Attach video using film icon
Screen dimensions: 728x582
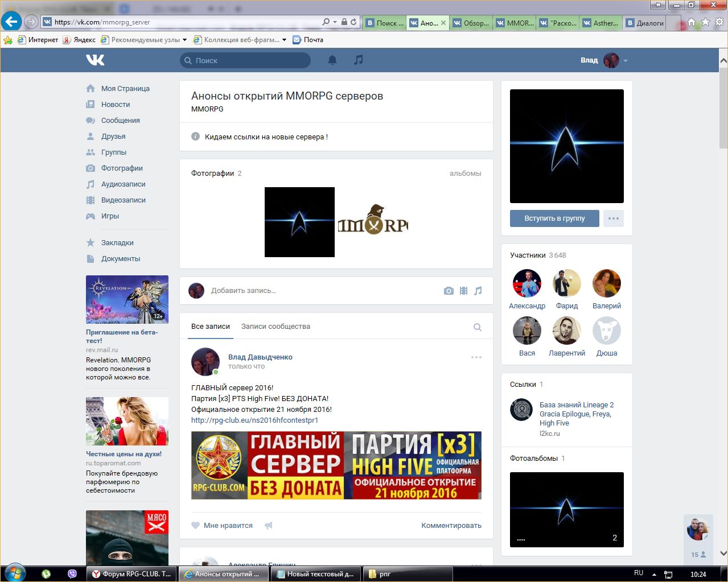463,291
